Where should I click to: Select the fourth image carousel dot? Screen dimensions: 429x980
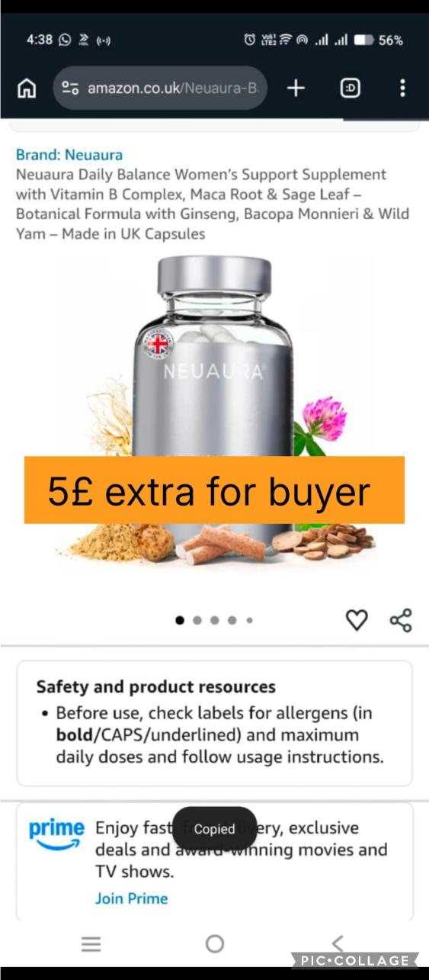click(232, 620)
